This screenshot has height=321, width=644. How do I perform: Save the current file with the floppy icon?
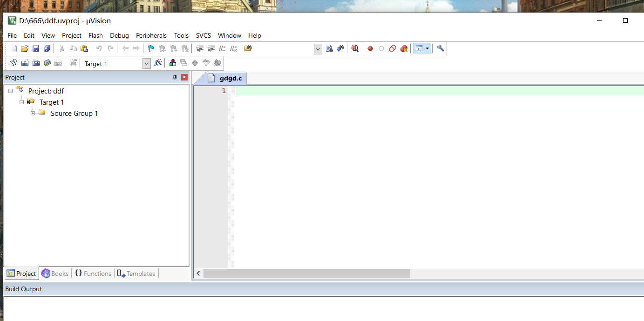click(x=36, y=48)
